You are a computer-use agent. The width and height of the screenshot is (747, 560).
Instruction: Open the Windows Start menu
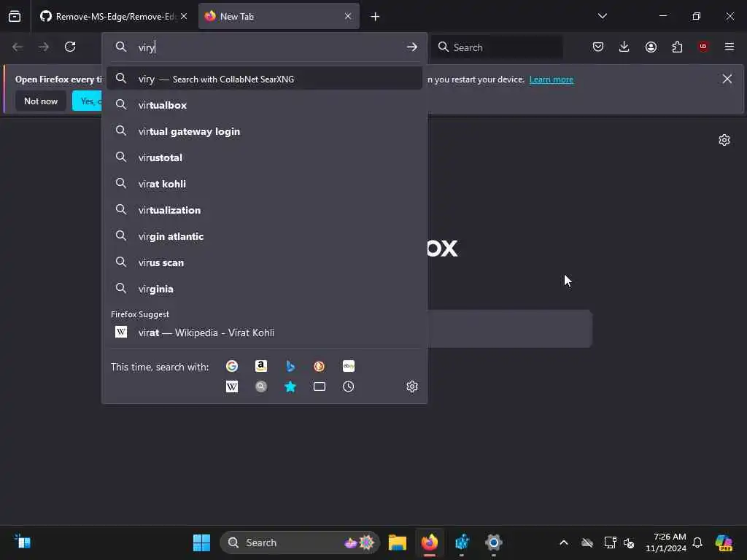click(201, 542)
